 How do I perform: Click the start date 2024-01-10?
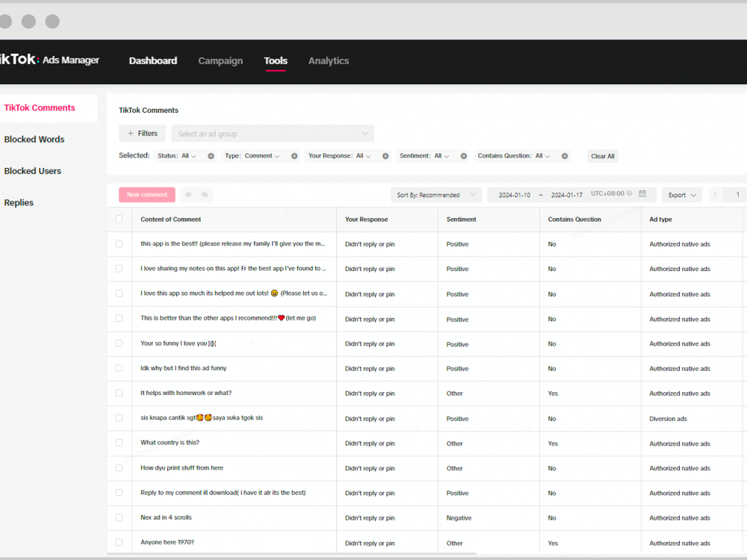point(515,195)
